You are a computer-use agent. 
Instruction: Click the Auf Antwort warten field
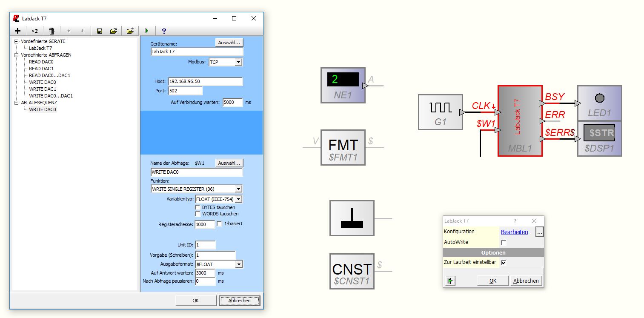click(x=205, y=273)
